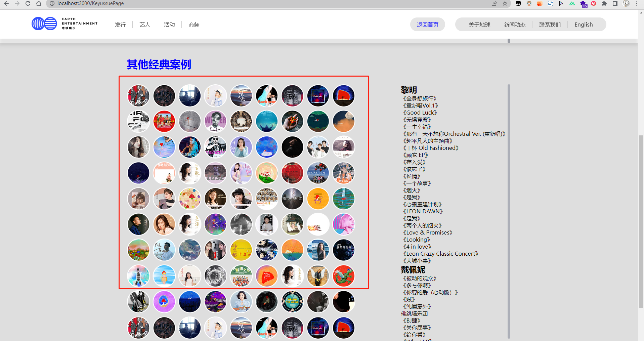Open the Chris Chang It's You cover
644x341 pixels.
pyautogui.click(x=344, y=173)
